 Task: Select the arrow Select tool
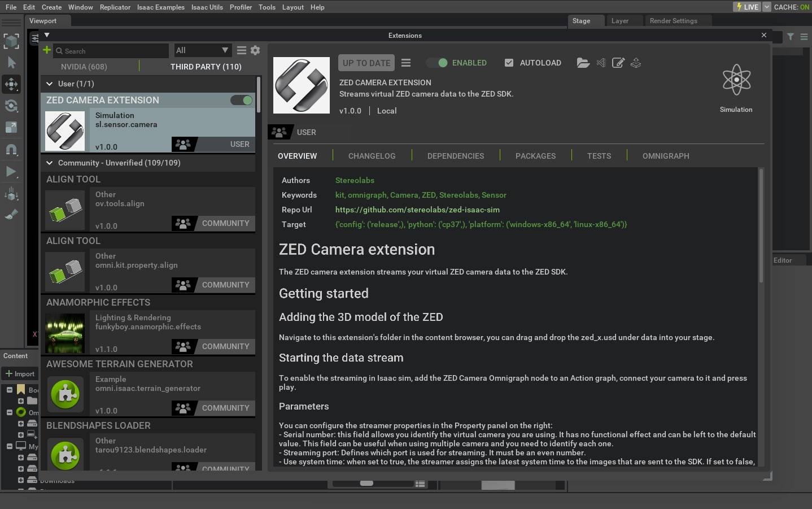pyautogui.click(x=11, y=63)
